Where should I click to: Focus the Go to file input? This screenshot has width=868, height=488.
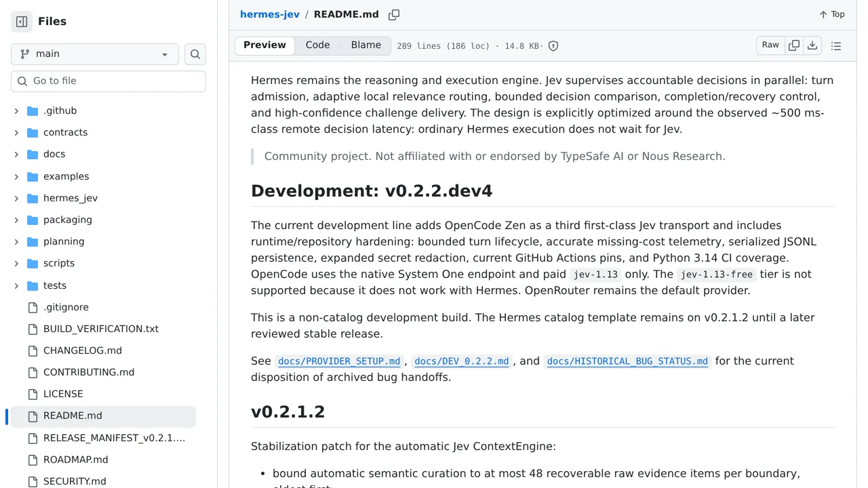pos(108,81)
